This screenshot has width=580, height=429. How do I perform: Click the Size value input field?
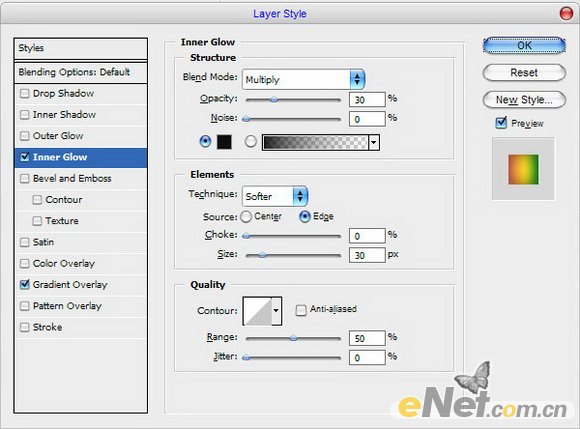coord(367,255)
